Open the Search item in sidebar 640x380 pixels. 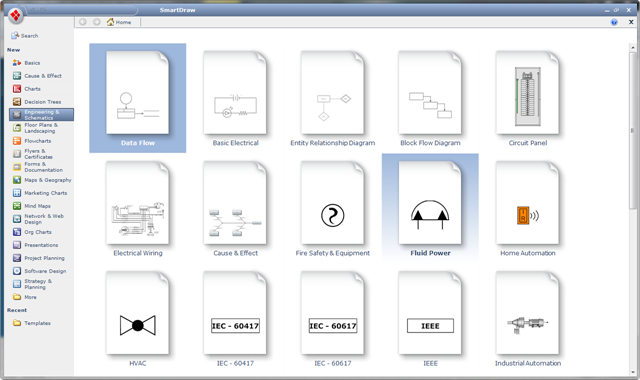coord(24,36)
